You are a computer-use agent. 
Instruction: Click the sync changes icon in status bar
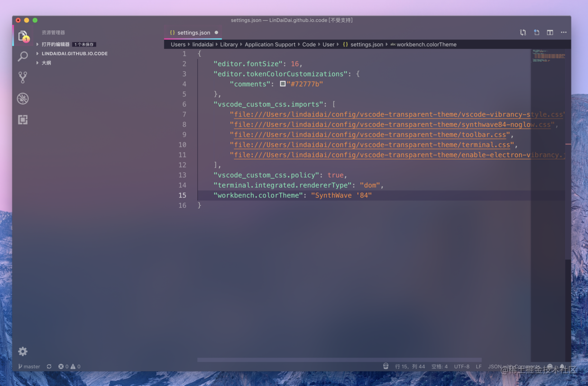click(x=49, y=367)
